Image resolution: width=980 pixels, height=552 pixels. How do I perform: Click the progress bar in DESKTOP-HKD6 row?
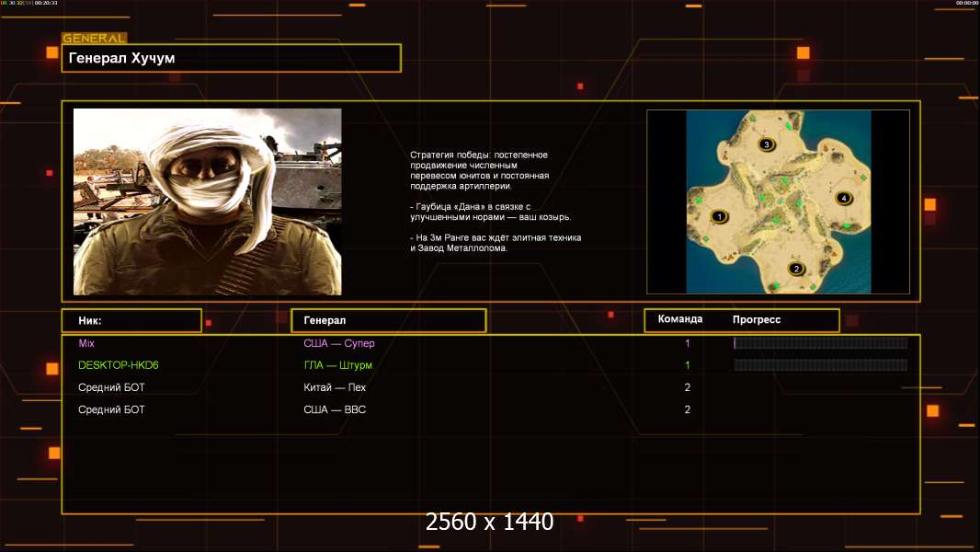pos(820,365)
